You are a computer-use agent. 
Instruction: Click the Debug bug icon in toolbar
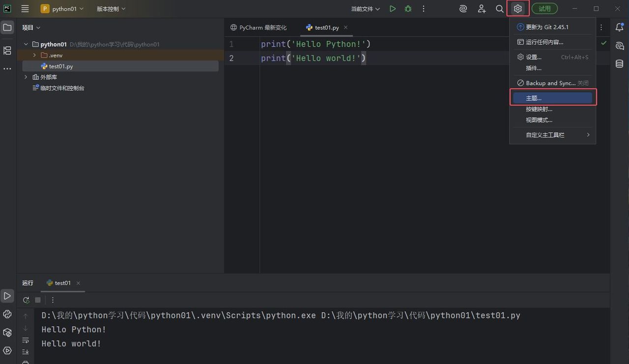tap(408, 9)
